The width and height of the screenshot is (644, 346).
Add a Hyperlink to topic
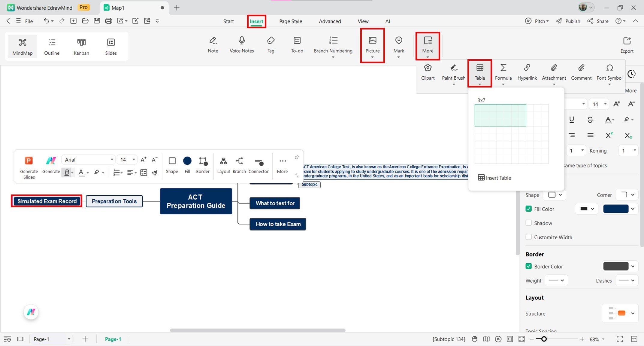pos(527,72)
